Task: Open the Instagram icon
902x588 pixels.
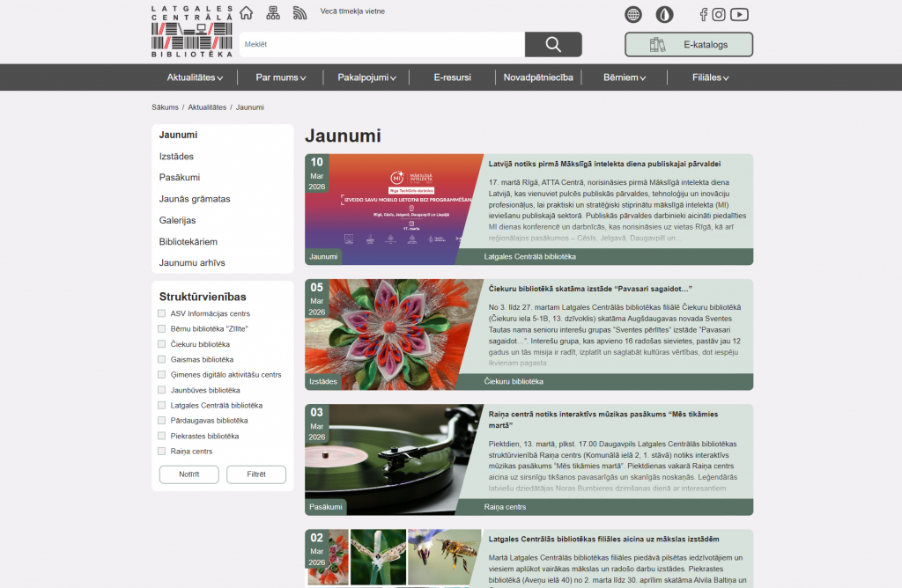Action: click(x=719, y=14)
